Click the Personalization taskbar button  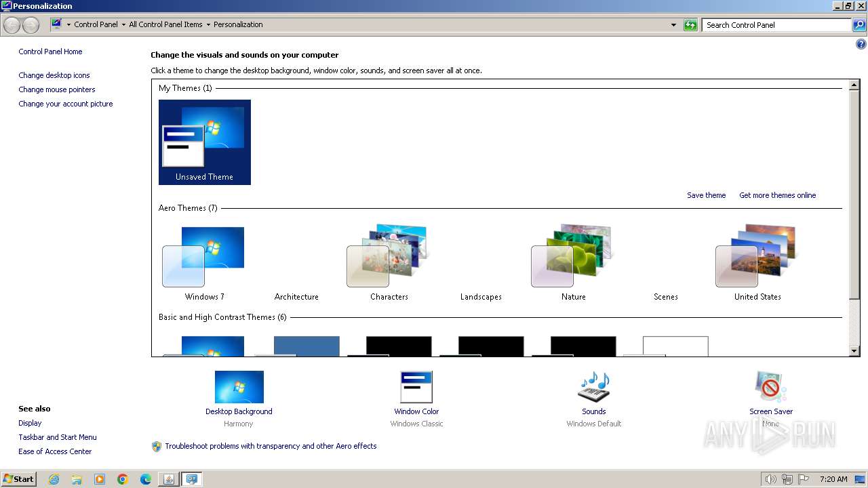(192, 479)
